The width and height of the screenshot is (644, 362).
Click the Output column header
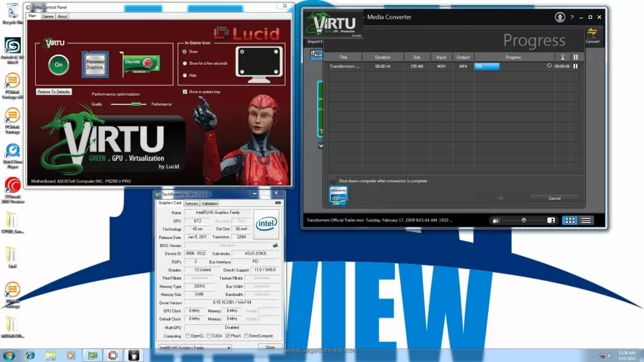tap(463, 57)
